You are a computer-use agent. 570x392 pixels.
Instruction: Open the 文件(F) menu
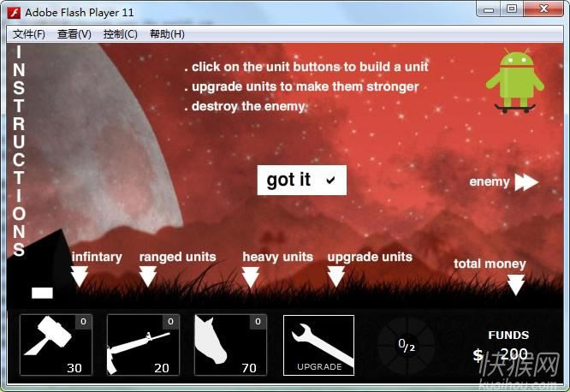point(29,34)
